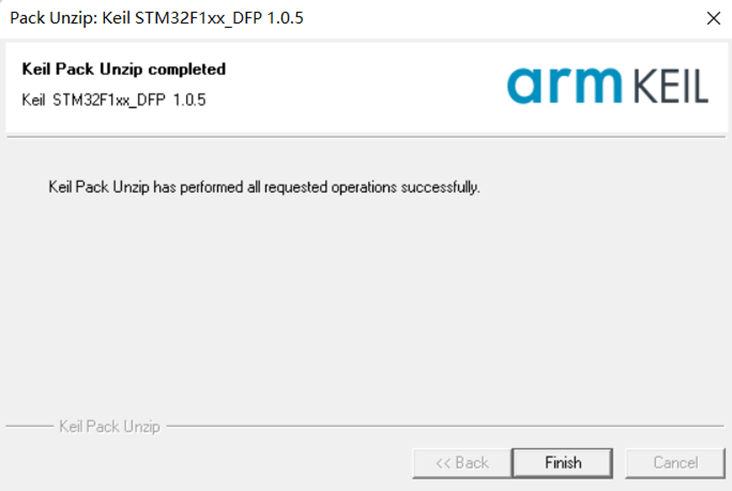Click 'Keil Pack Unzip has' at the message start

tap(112, 187)
